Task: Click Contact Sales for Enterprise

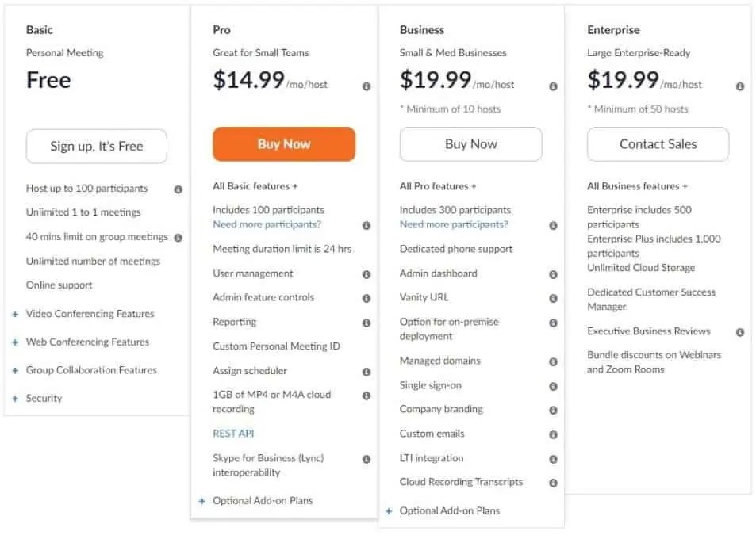Action: [658, 144]
